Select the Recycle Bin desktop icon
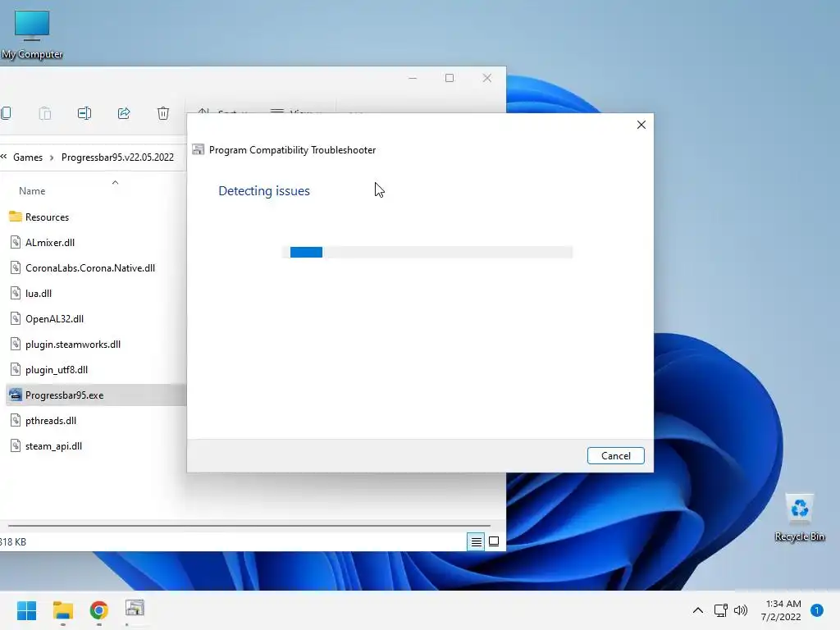This screenshot has width=840, height=630. click(x=800, y=518)
